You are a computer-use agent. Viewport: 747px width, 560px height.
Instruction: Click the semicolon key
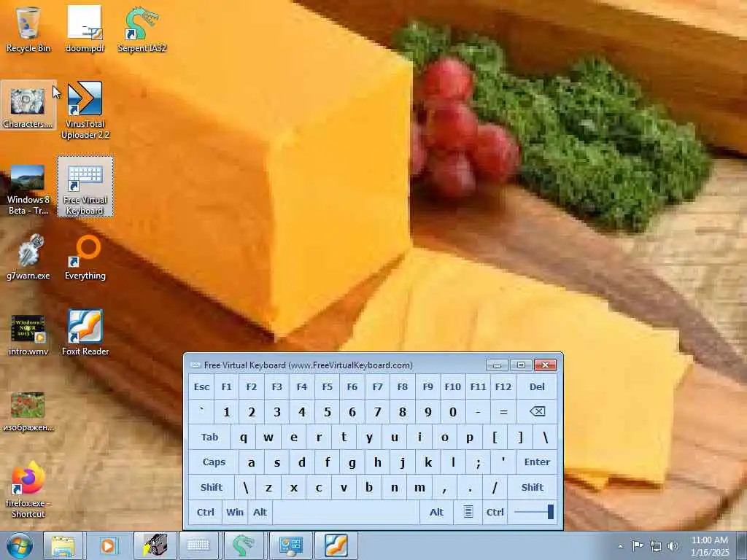pyautogui.click(x=479, y=462)
